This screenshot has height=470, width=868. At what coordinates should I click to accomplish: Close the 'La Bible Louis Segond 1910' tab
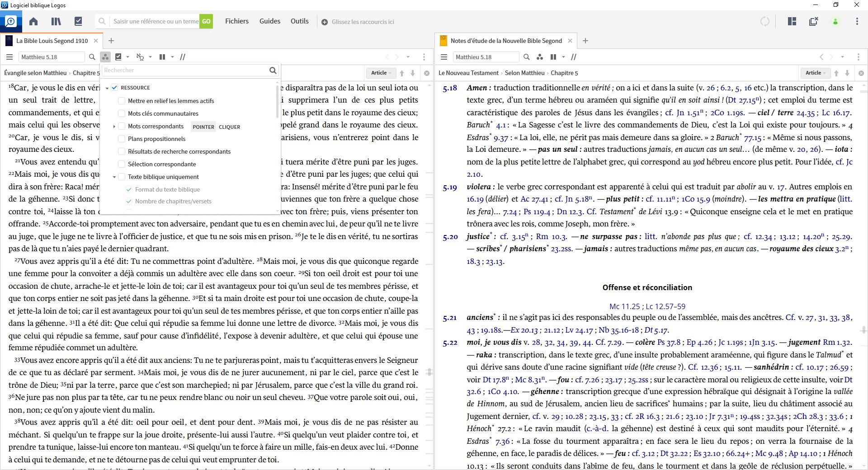pyautogui.click(x=96, y=41)
